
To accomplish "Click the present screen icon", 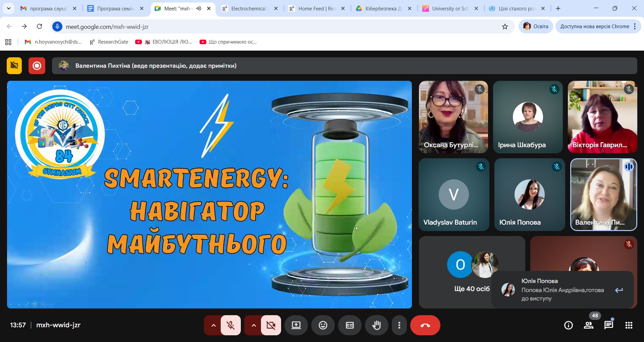I will [296, 325].
